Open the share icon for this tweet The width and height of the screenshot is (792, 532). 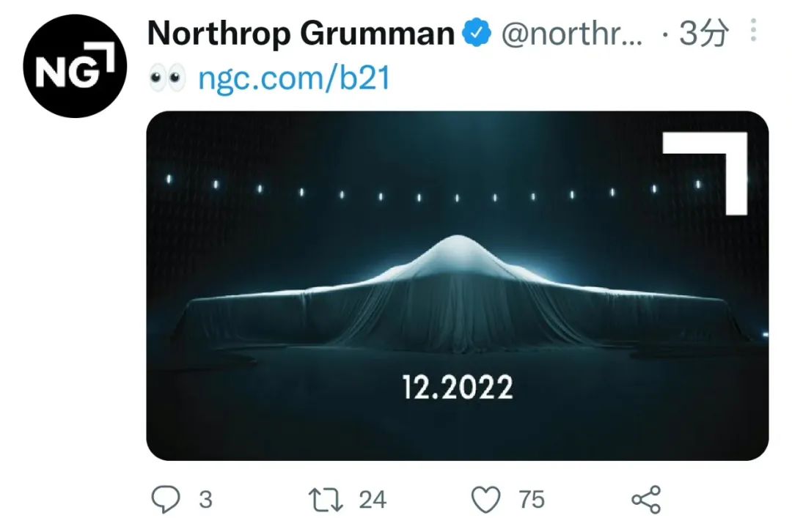[x=646, y=500]
